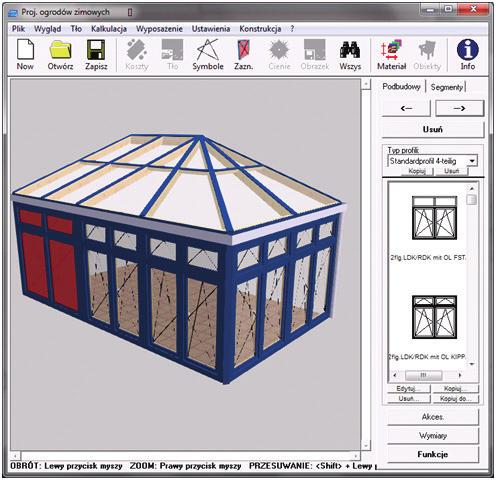The height and width of the screenshot is (480, 496).
Task: Click the Tło background toolbar icon
Action: click(172, 54)
